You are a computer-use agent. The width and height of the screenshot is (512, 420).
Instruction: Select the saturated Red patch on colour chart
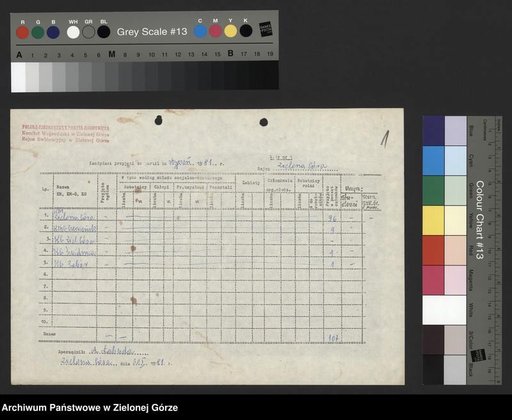433,250
